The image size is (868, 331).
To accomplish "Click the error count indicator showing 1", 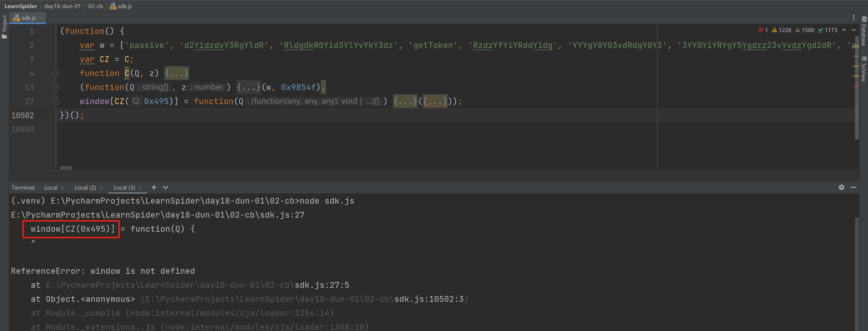I will [x=763, y=30].
